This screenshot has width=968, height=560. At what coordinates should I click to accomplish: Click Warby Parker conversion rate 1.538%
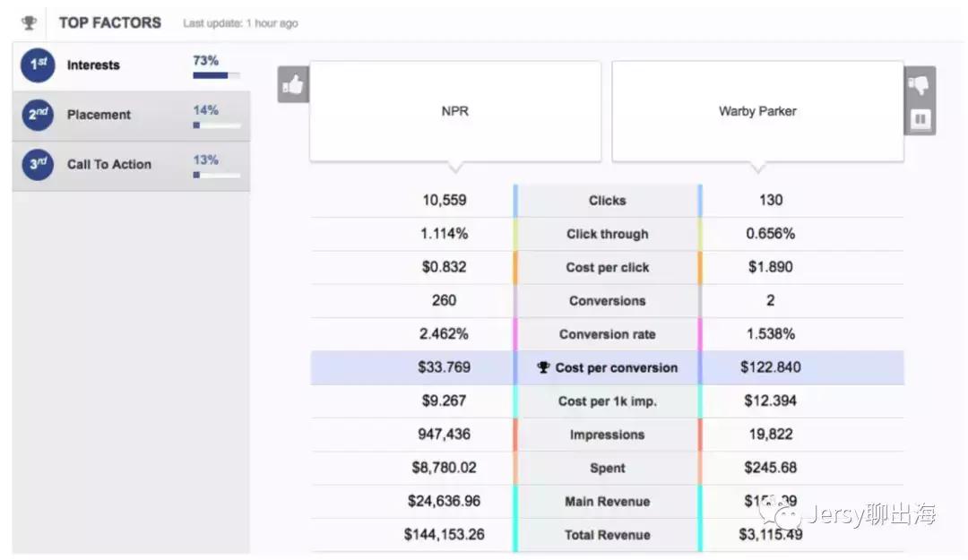[x=771, y=333]
